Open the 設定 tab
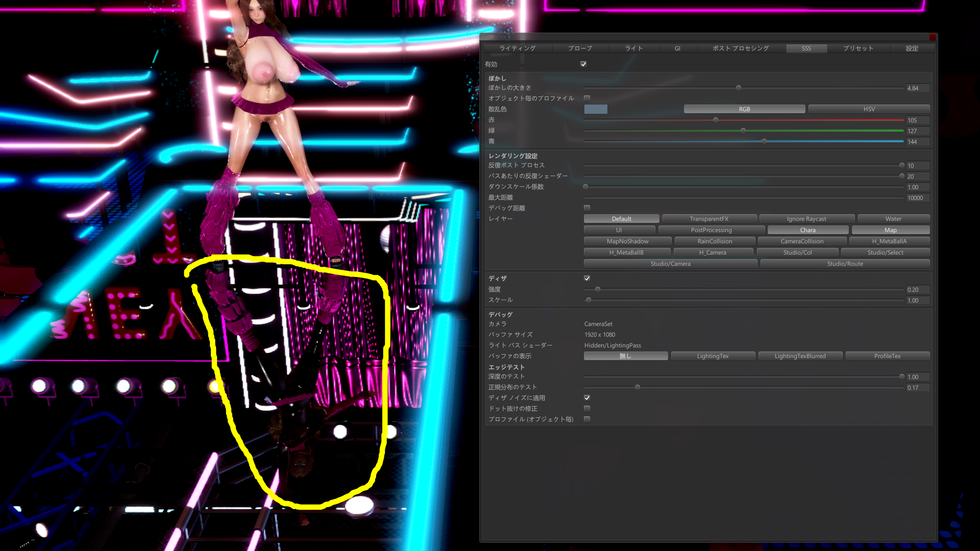 point(912,48)
